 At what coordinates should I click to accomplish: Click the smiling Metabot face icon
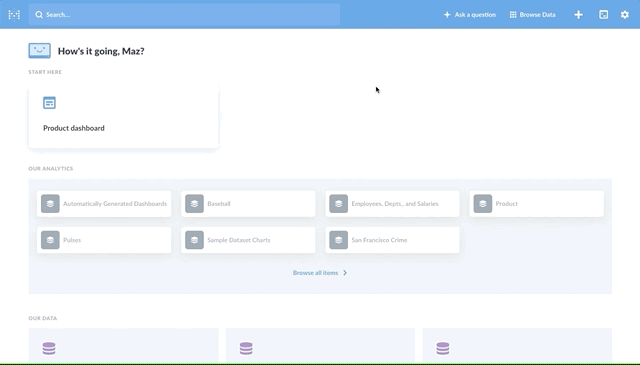click(x=40, y=51)
